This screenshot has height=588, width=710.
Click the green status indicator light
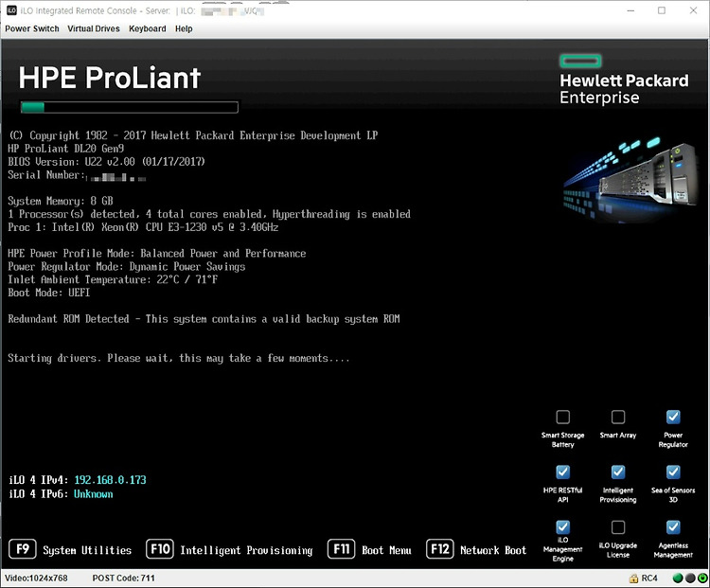678,578
